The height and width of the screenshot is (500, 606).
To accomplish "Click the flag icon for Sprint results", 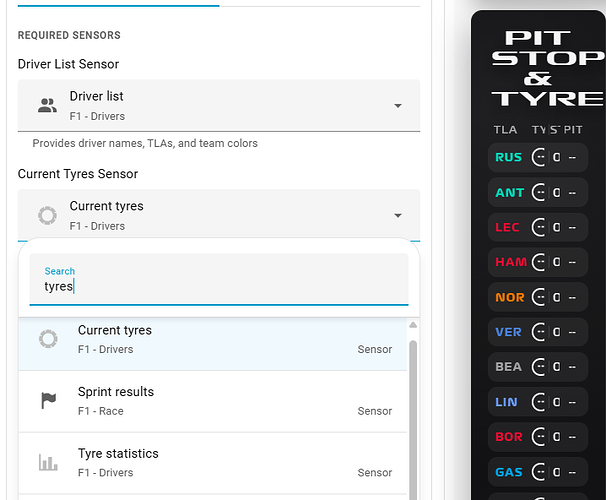I will [48, 401].
